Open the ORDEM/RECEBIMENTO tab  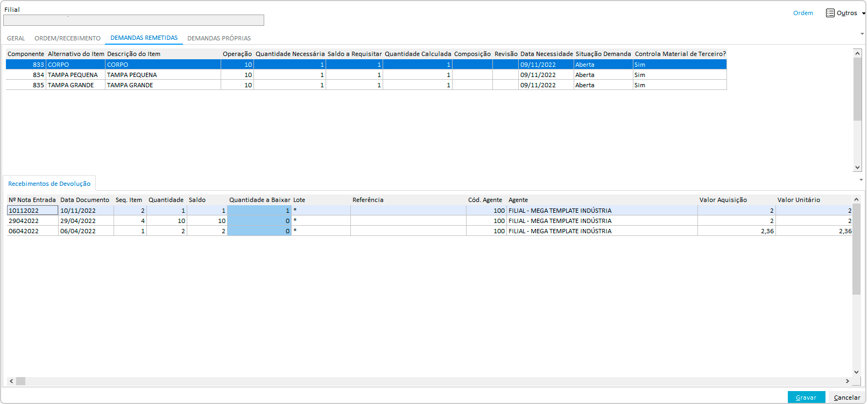tap(67, 38)
